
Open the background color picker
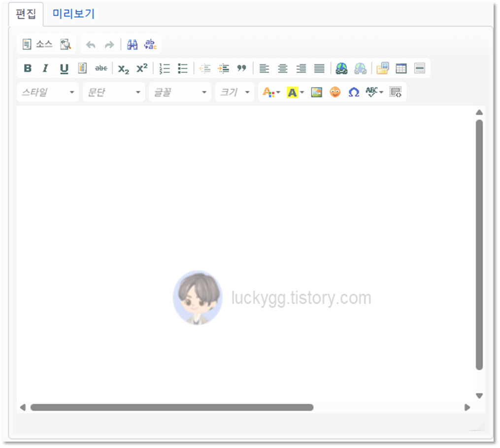coord(295,93)
